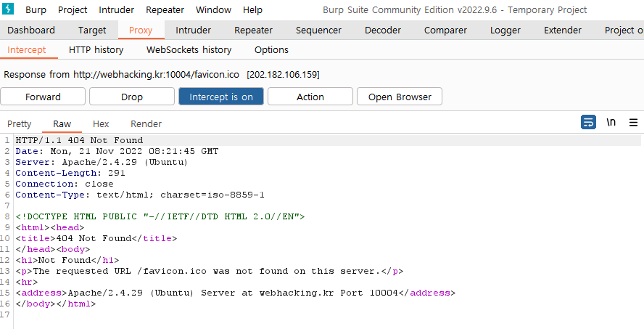Viewport: 644px width, 329px height.
Task: Open the Project options tab
Action: click(624, 30)
